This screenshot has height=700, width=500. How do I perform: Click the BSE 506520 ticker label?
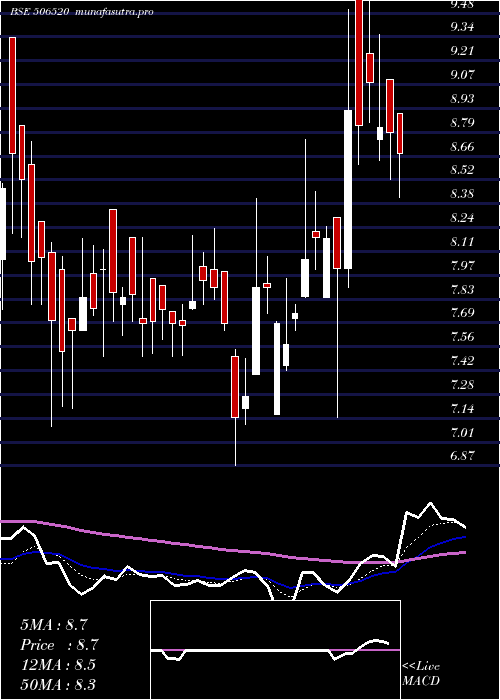coord(40,12)
